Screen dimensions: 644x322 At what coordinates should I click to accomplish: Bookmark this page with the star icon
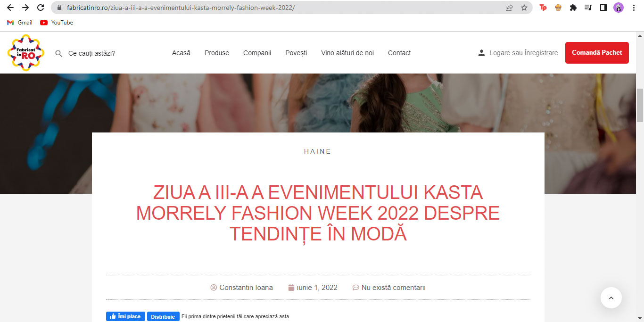[524, 8]
